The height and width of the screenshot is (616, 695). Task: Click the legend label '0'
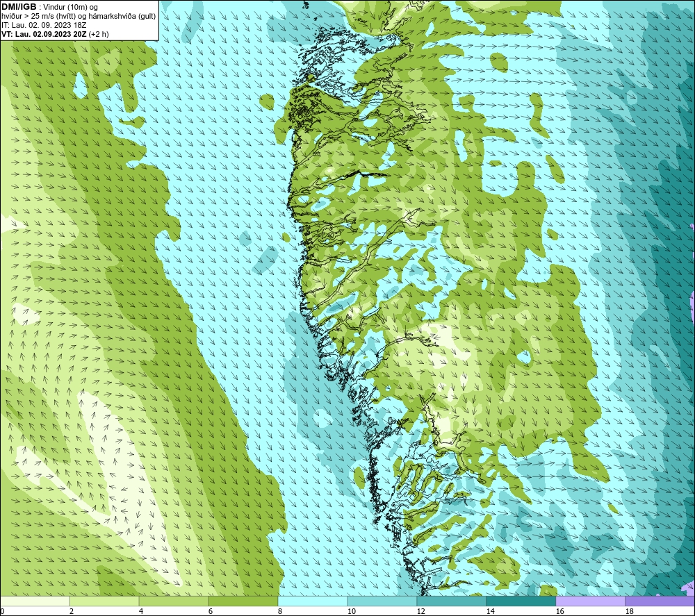tap(3, 611)
